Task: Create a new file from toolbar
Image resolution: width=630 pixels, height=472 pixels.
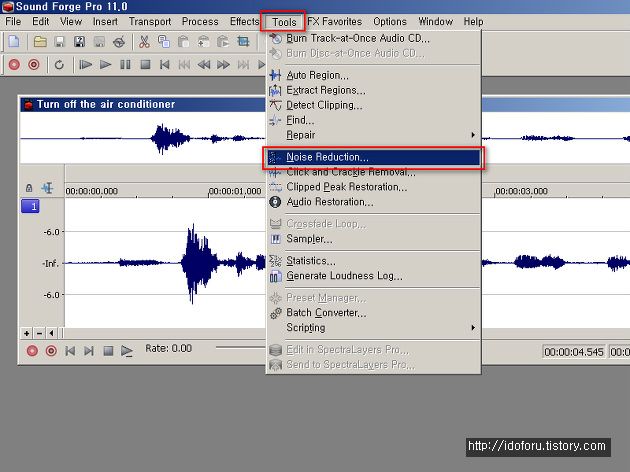Action: click(14, 42)
